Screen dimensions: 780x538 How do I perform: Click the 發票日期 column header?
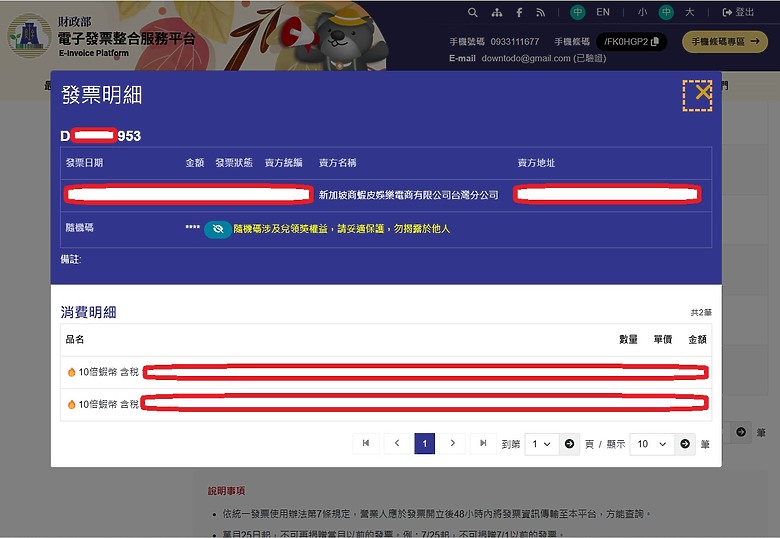84,163
